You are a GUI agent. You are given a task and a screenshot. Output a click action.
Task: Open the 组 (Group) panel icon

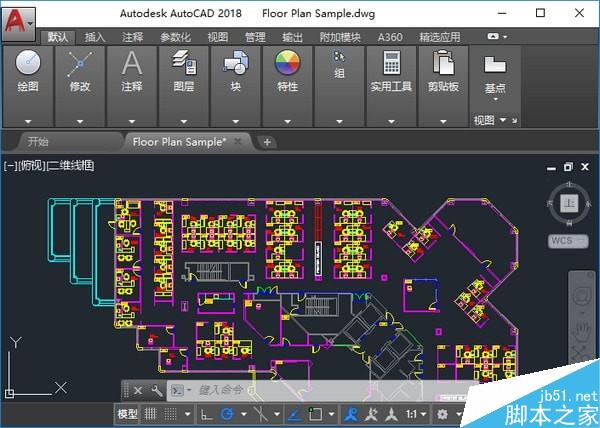click(339, 57)
